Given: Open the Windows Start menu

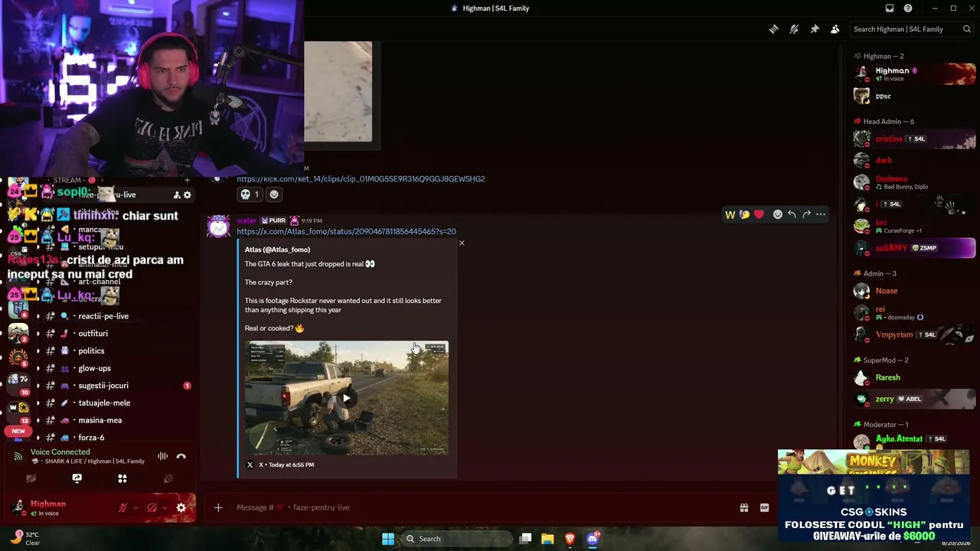Looking at the screenshot, I should pyautogui.click(x=388, y=539).
